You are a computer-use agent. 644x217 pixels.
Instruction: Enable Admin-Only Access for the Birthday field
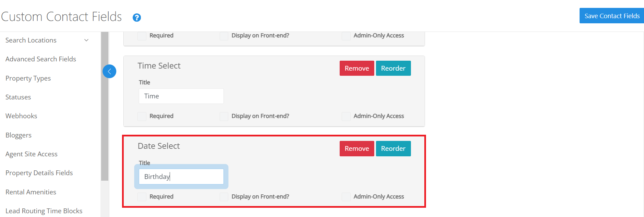346,197
